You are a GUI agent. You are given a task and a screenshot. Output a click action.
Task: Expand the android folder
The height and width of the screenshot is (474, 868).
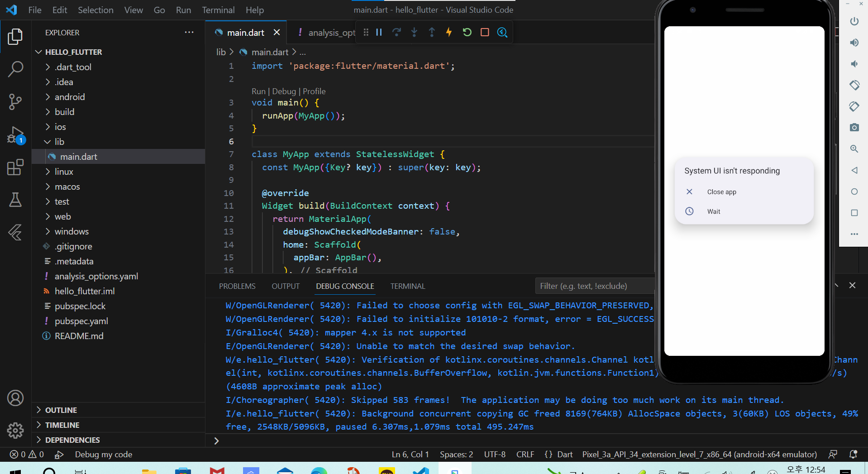click(x=118, y=97)
